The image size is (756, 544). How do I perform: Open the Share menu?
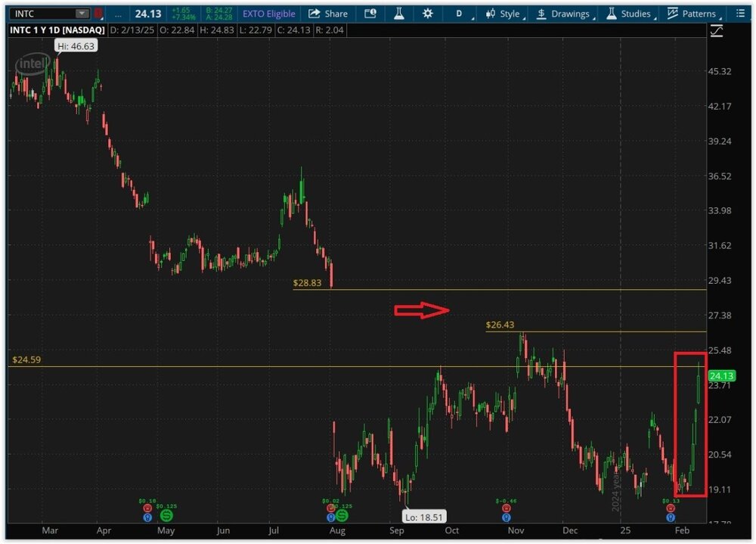pos(328,14)
